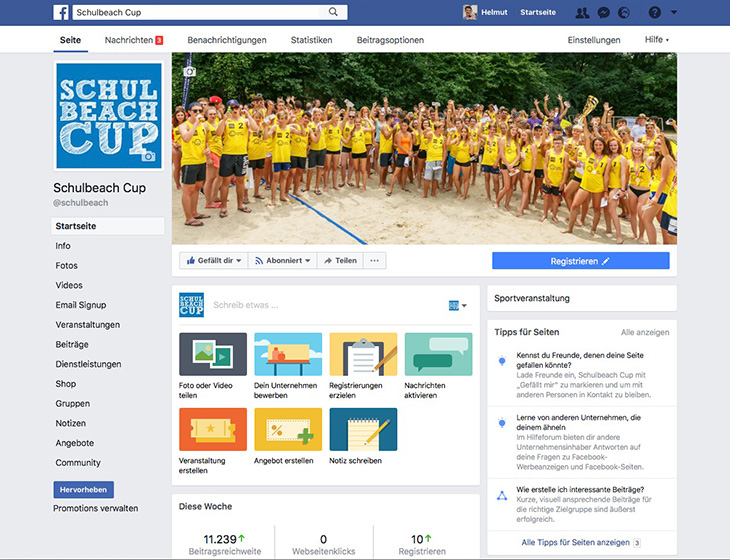Screen dimensions: 730x560
Task: Click the Facebook logo icon
Action: pos(61,12)
